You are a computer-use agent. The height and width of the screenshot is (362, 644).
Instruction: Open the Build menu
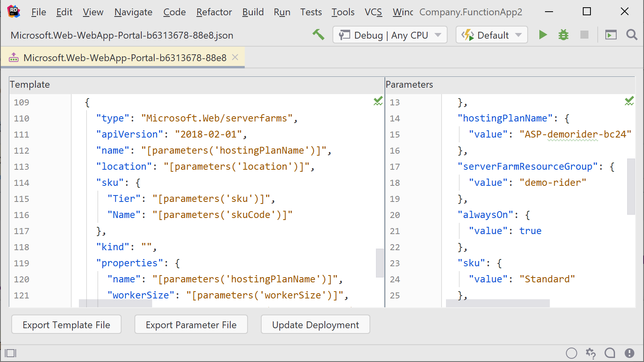pyautogui.click(x=253, y=12)
